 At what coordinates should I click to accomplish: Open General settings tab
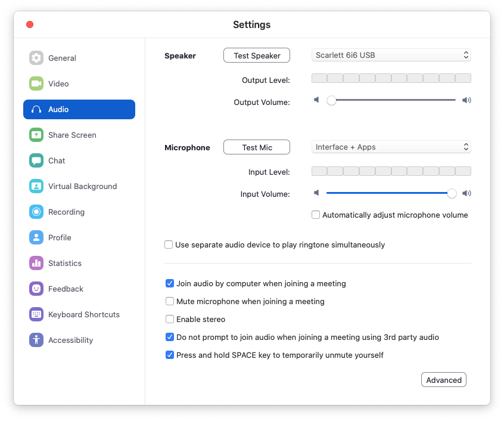point(79,58)
